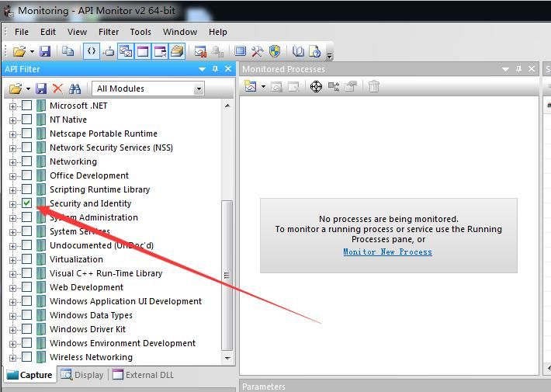The image size is (551, 392).
Task: Uncheck the Security and Identity checkbox
Action: 27,203
